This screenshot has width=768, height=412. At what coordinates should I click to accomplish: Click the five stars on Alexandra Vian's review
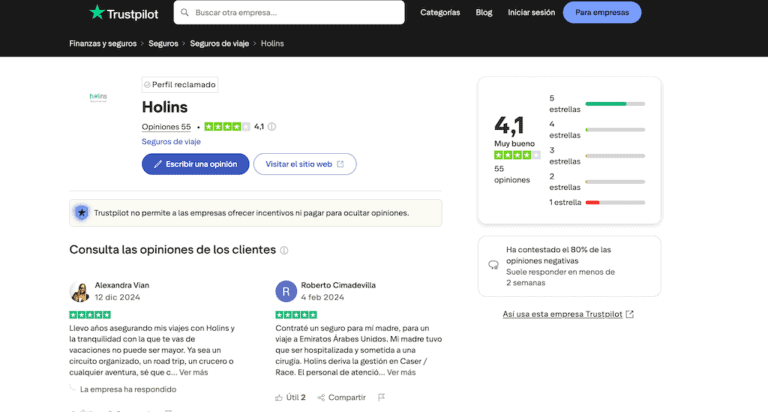(x=90, y=315)
